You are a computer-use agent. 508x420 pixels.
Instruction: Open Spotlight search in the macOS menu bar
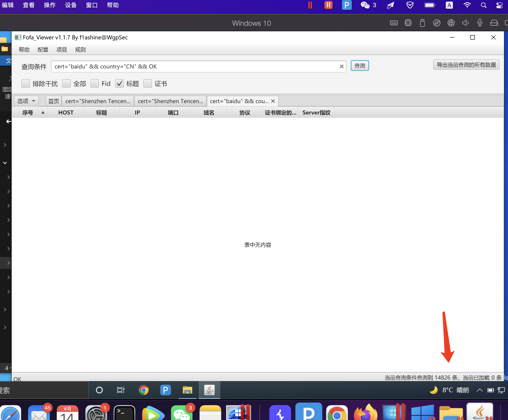(483, 5)
